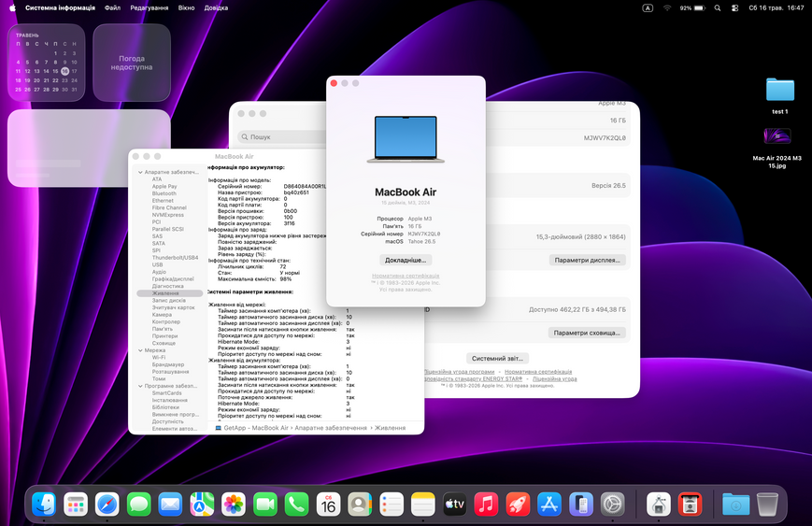The image size is (812, 526).
Task: Open the Системна інформація menu
Action: pyautogui.click(x=60, y=7)
